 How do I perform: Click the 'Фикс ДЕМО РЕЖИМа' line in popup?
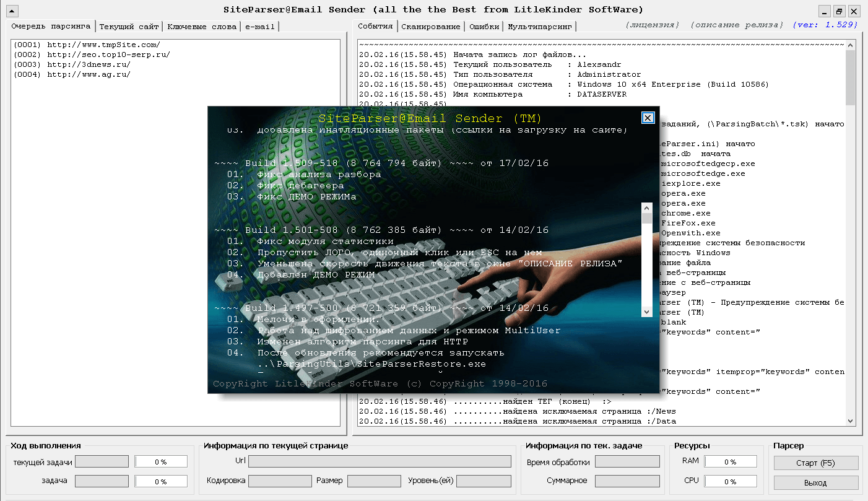coord(306,196)
